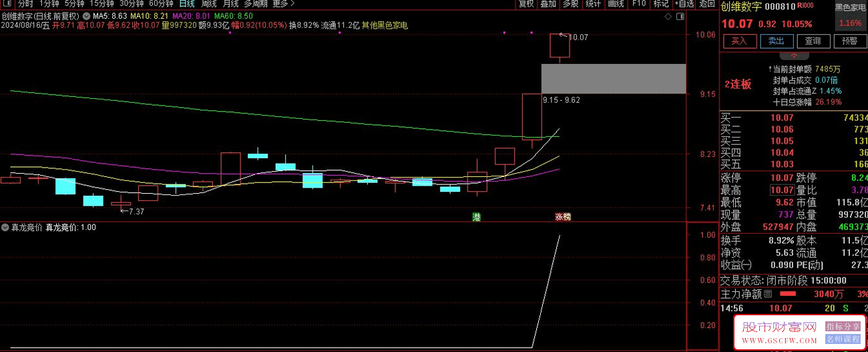This screenshot has height=352, width=868.
Task: Click the 000810 stock code
Action: tap(780, 7)
